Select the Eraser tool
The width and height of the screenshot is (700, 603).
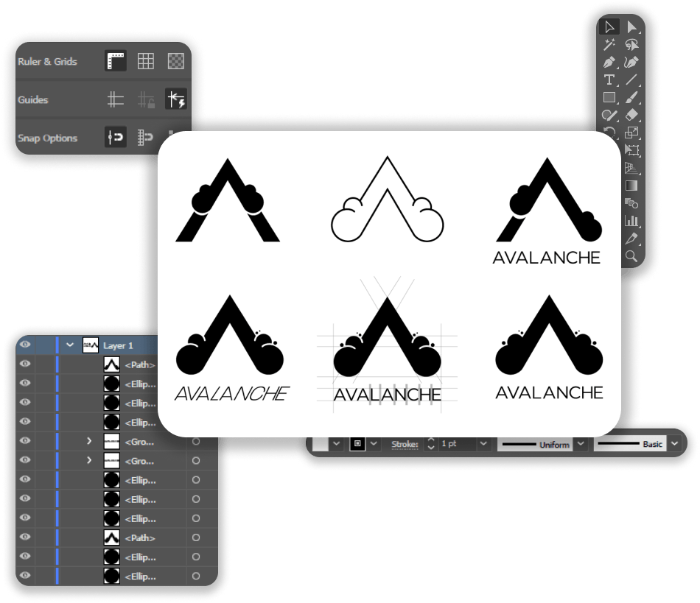click(631, 116)
